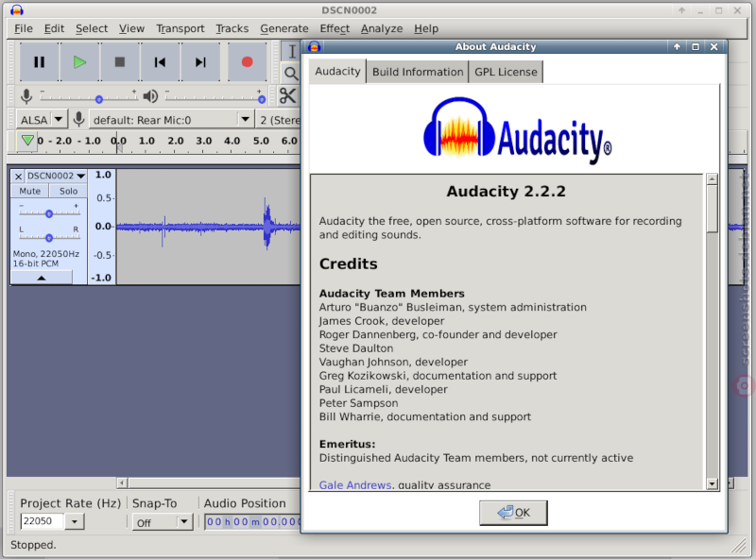
Task: Click "Mono, 22050Hz" track info text
Action: pos(45,254)
